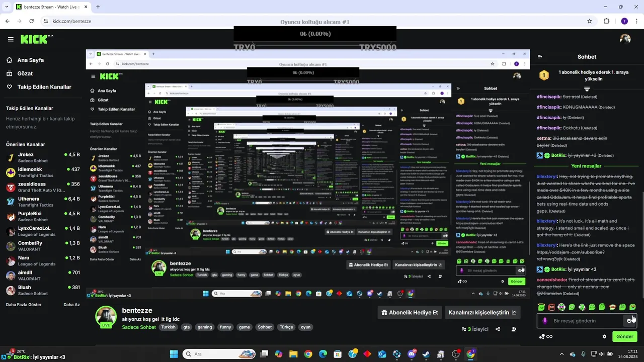The height and width of the screenshot is (362, 644).
Task: Reload the kick.com page
Action: [31, 21]
